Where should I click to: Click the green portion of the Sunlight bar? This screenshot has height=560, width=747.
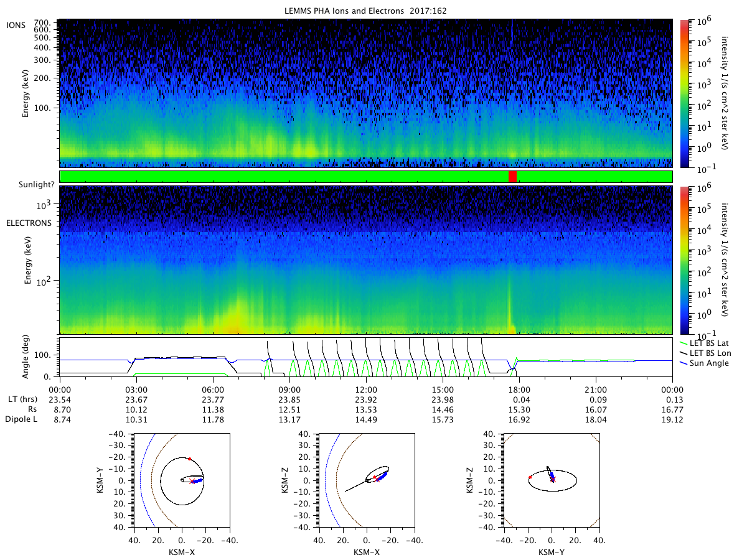point(284,177)
